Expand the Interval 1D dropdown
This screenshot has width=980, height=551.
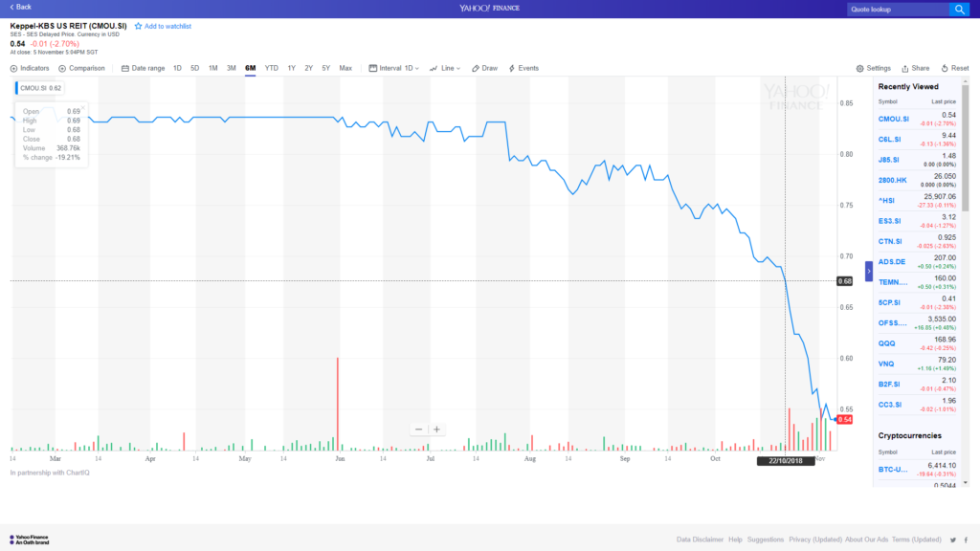pyautogui.click(x=393, y=68)
